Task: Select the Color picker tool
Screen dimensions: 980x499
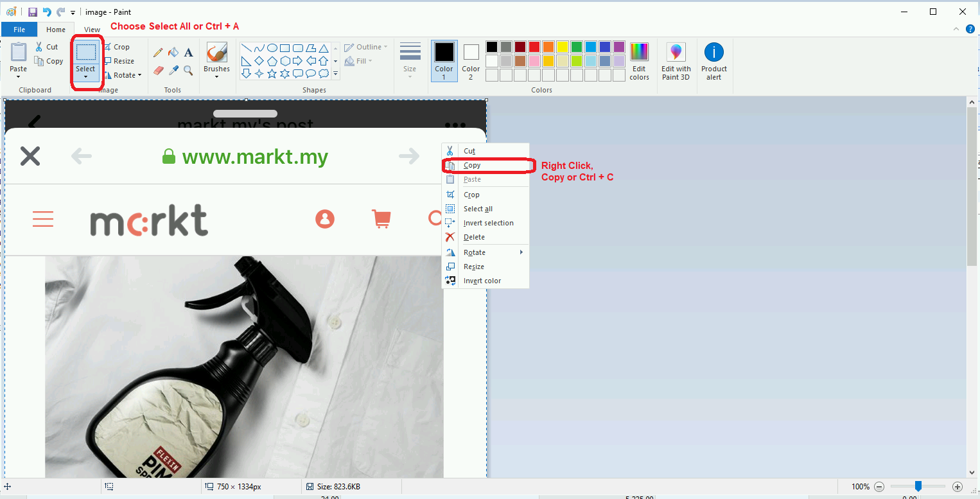Action: 173,69
